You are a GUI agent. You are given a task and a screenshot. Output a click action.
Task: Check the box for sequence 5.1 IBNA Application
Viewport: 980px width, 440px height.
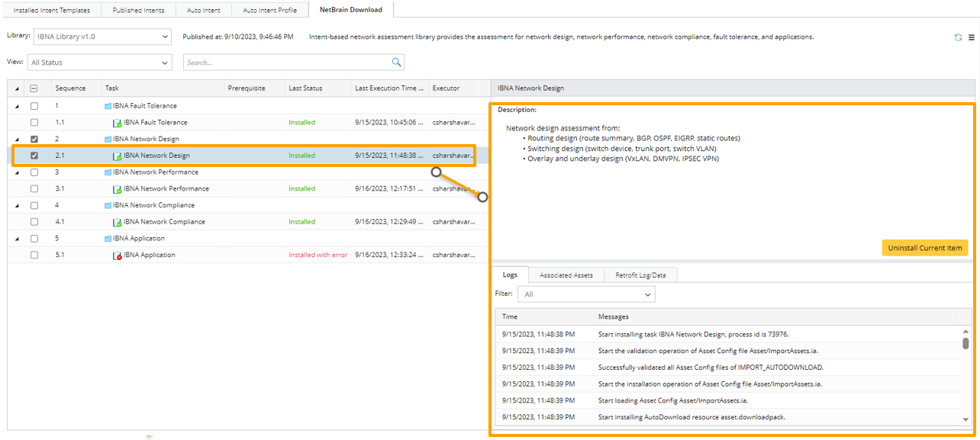tap(34, 255)
